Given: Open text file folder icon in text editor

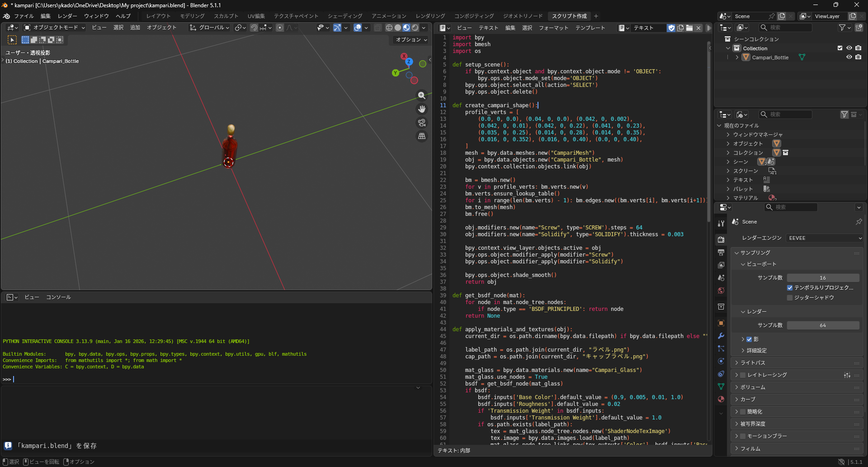Looking at the screenshot, I should click(x=689, y=28).
